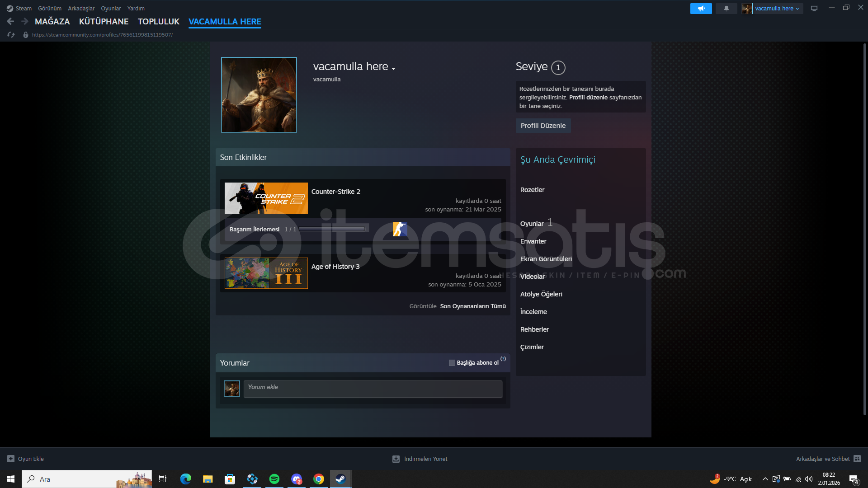The image size is (868, 488).
Task: Click the browser back arrow
Action: coord(10,21)
